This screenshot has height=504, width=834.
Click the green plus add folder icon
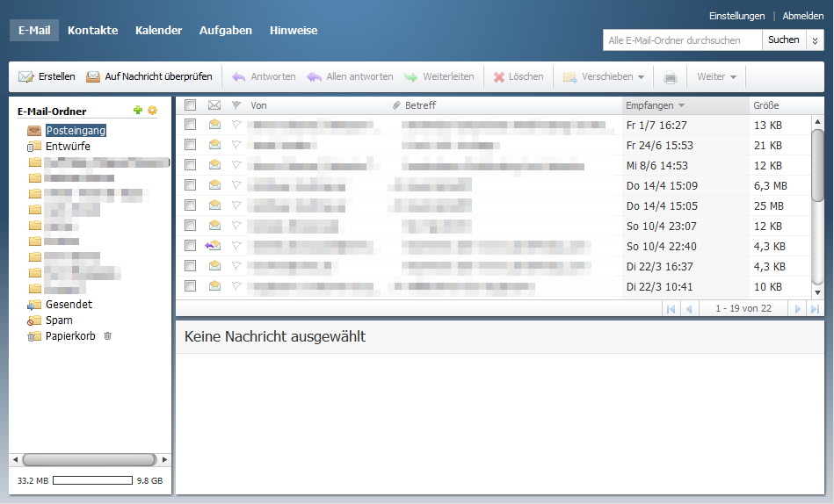tap(137, 111)
